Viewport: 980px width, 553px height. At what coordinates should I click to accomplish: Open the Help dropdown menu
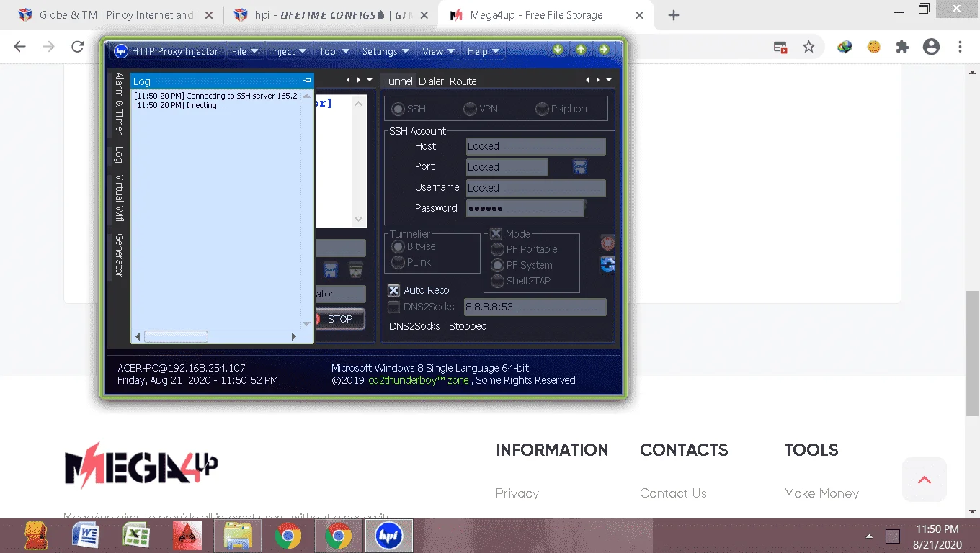coord(484,51)
